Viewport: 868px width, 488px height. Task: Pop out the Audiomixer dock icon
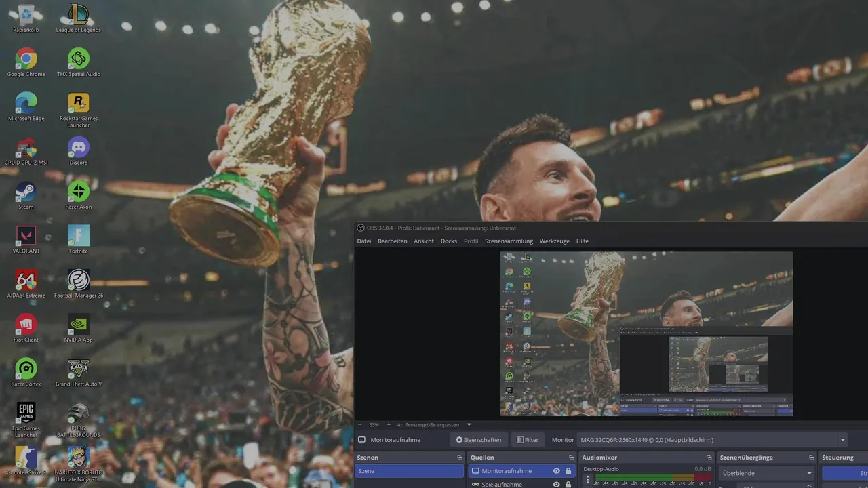(709, 457)
